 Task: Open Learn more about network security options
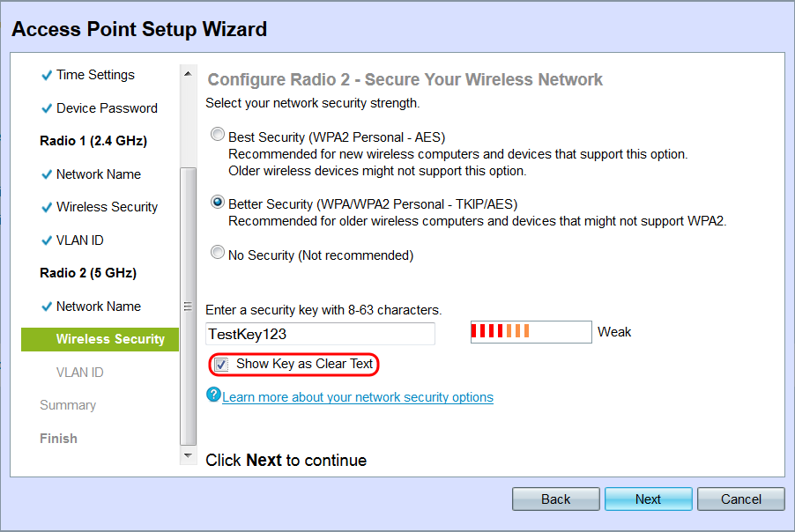(x=358, y=397)
